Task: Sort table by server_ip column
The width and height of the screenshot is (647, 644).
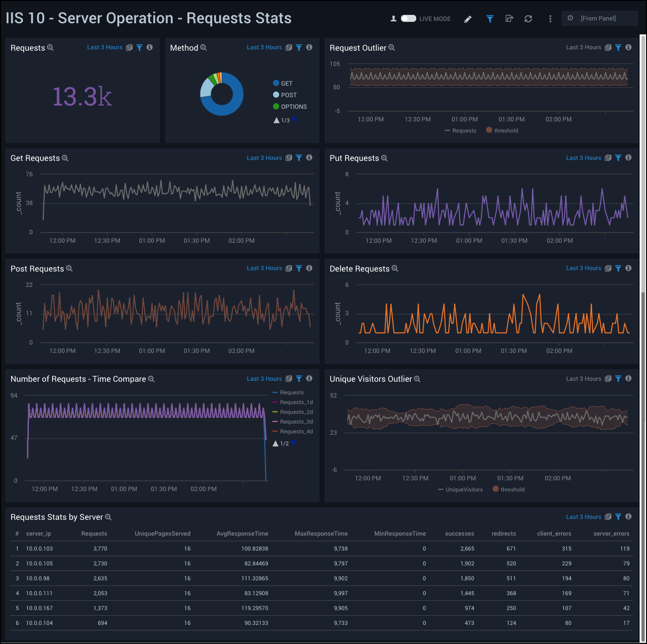Action: click(39, 534)
